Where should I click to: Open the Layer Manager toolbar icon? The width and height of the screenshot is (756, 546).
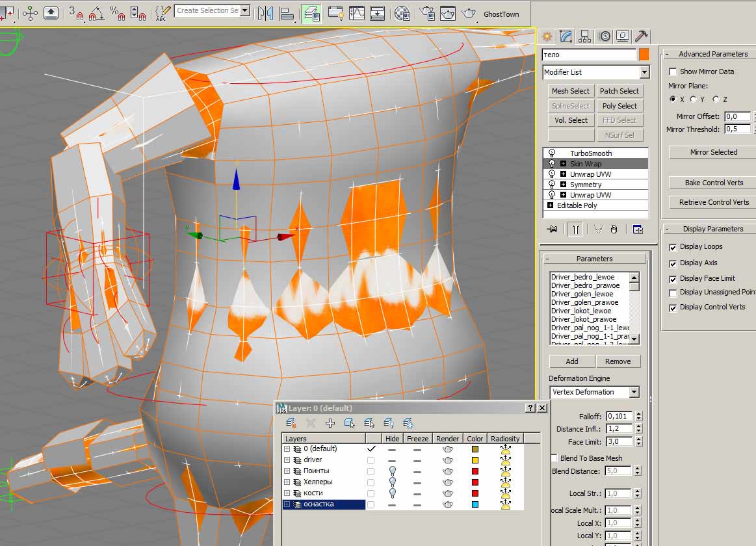point(311,12)
